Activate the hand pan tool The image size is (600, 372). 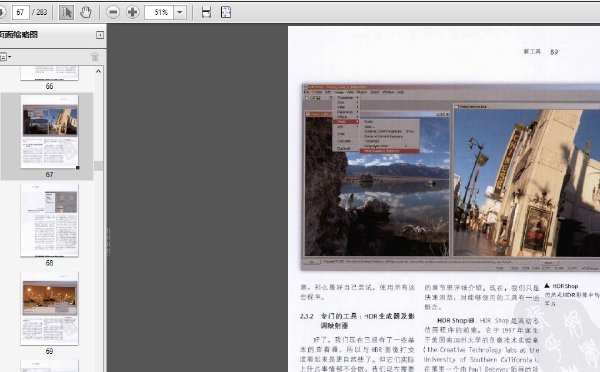coord(86,13)
